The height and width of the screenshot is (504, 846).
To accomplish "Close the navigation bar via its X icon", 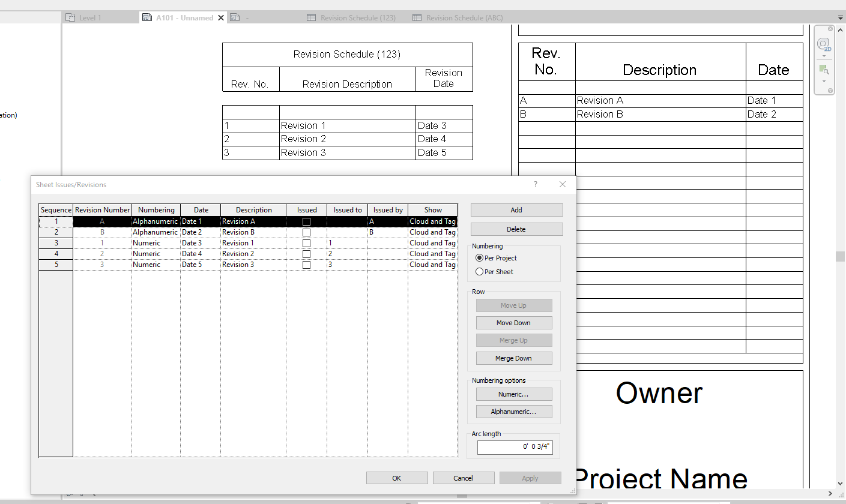I will 830,28.
